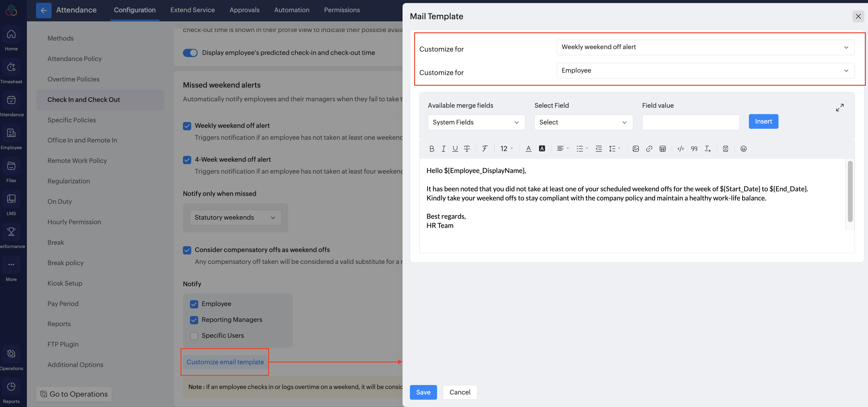The width and height of the screenshot is (868, 407).
Task: Insert a block quote using the quote icon
Action: tap(694, 149)
